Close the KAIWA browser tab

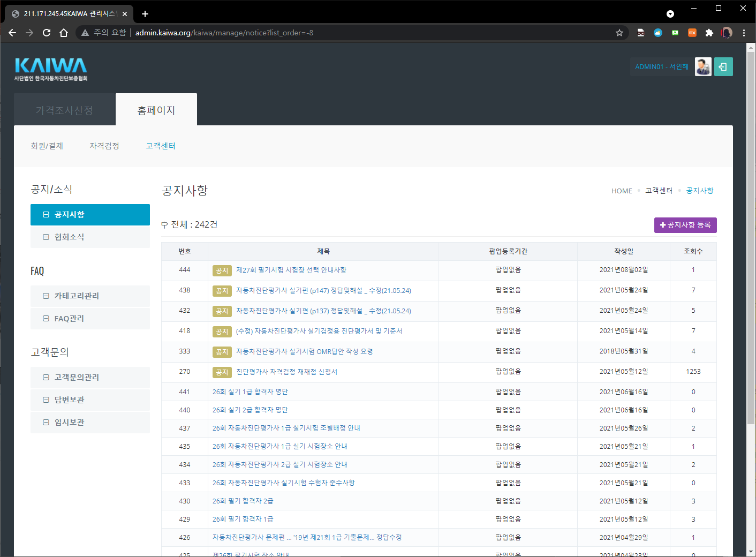coord(125,14)
